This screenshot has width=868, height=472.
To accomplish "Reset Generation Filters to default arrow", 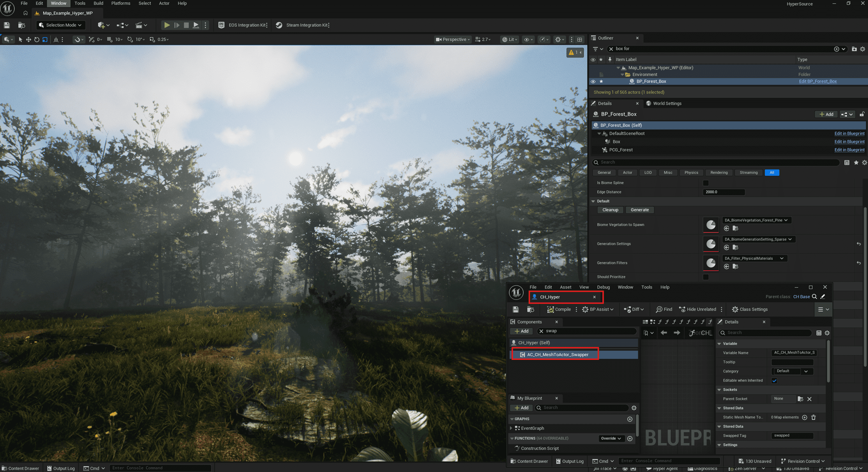I will point(859,263).
